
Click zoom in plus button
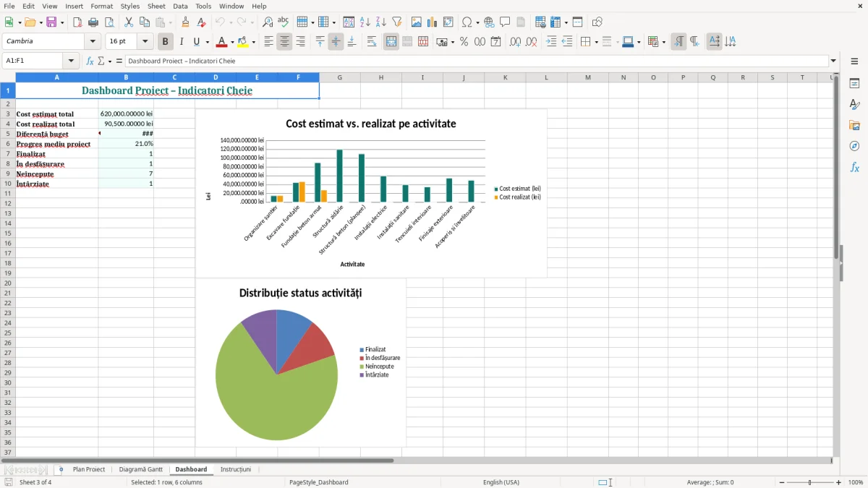tap(839, 482)
